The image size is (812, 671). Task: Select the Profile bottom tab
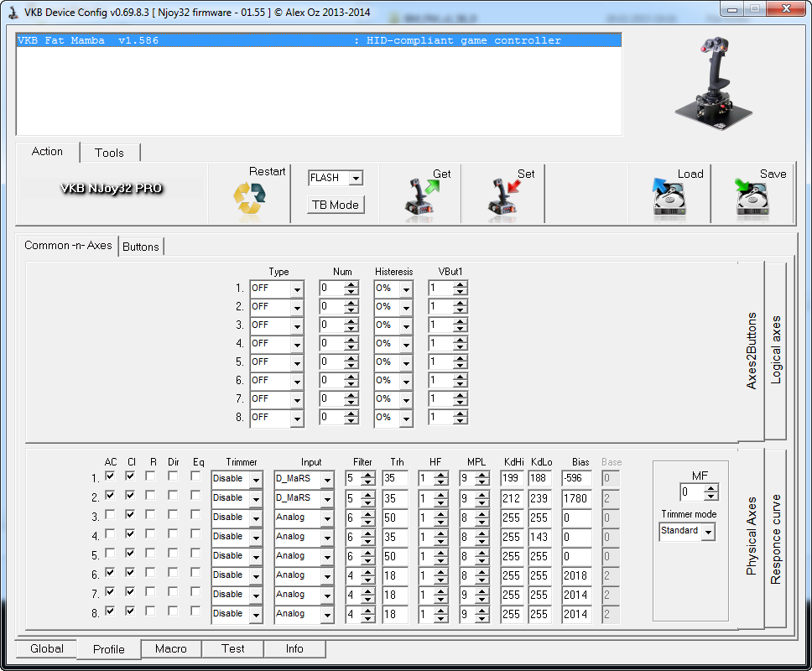click(x=109, y=649)
